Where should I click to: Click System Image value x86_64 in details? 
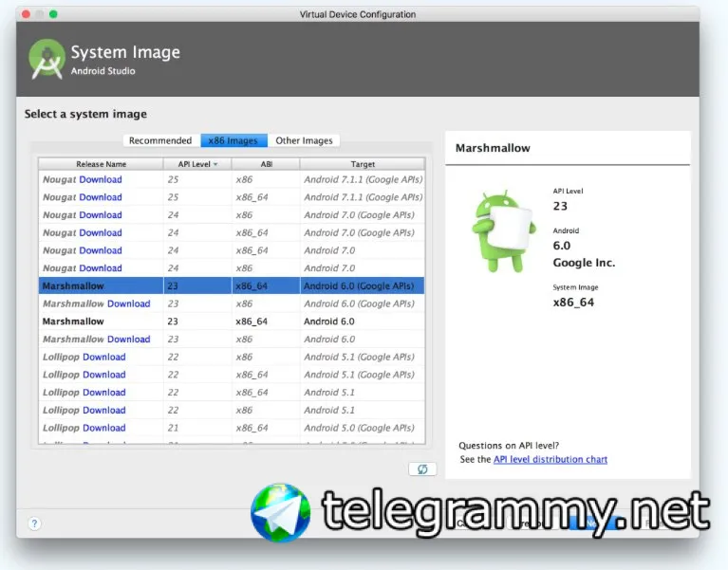pyautogui.click(x=573, y=303)
